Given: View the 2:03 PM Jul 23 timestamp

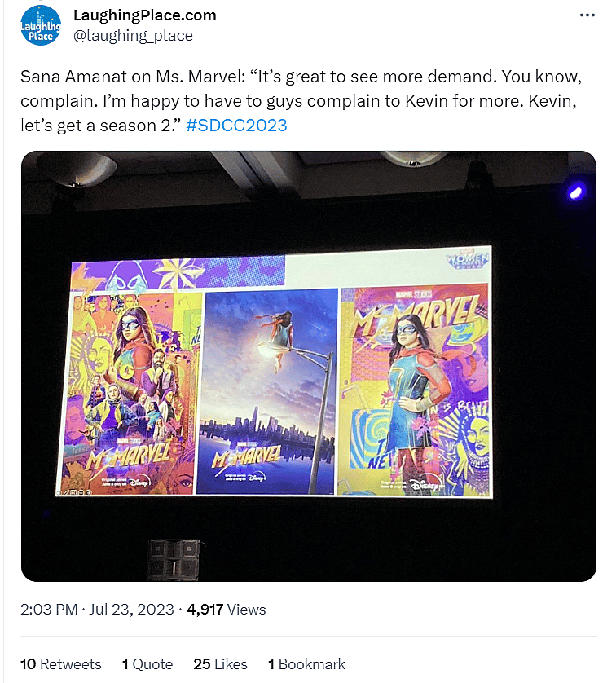Looking at the screenshot, I should point(97,609).
